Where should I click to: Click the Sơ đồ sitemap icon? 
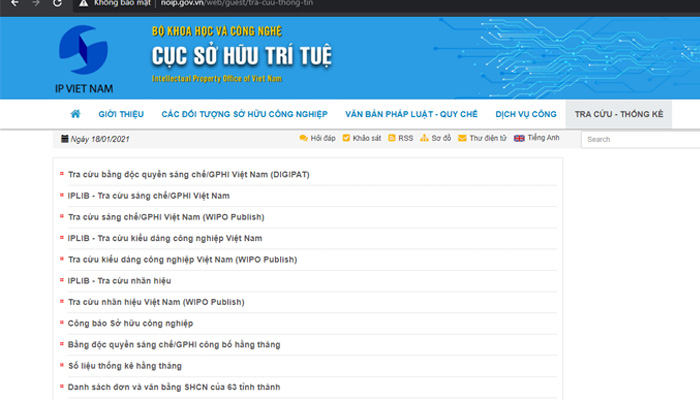tap(424, 138)
